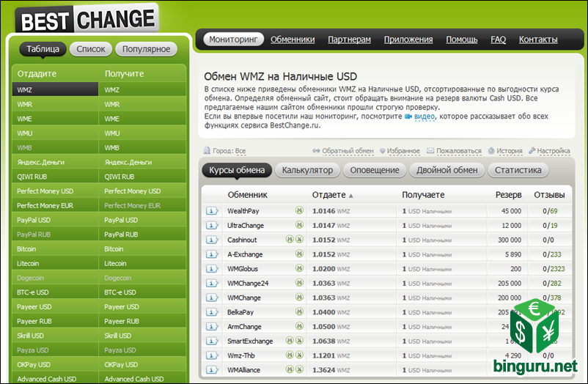The image size is (588, 384).
Task: Click the История link
Action: click(x=510, y=151)
